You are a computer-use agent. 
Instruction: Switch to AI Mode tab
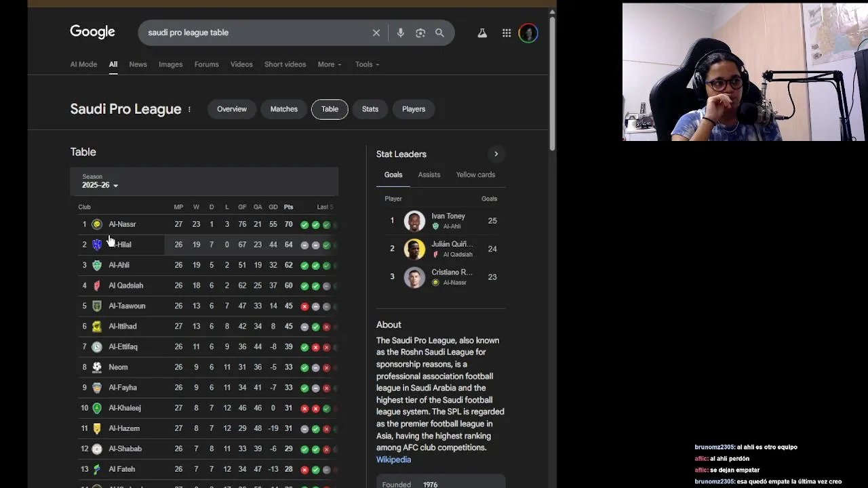[x=83, y=64]
